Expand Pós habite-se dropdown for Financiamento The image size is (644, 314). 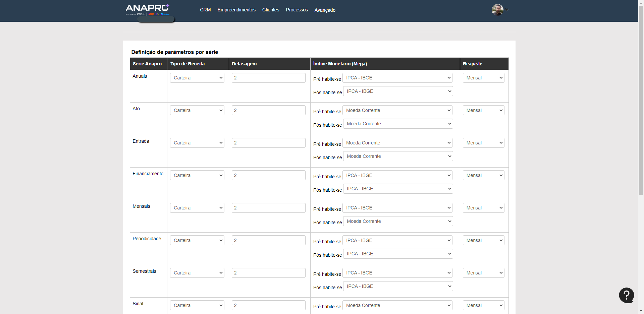(x=398, y=189)
